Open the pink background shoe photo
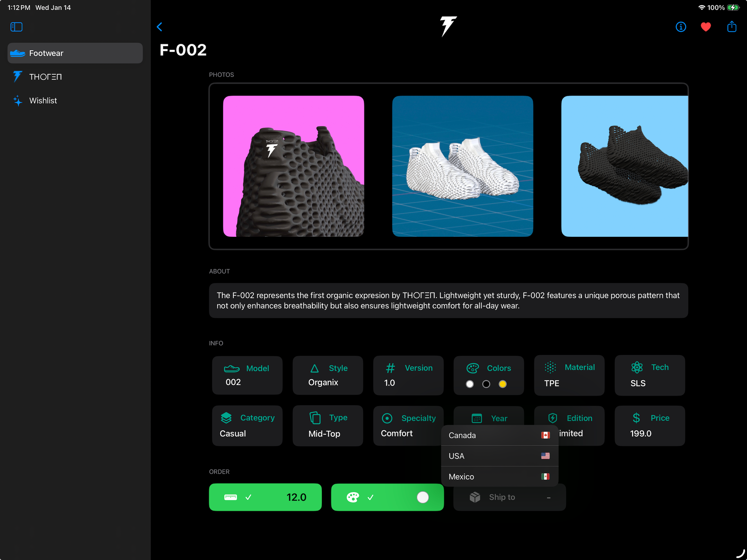Viewport: 747px width, 560px height. point(293,166)
